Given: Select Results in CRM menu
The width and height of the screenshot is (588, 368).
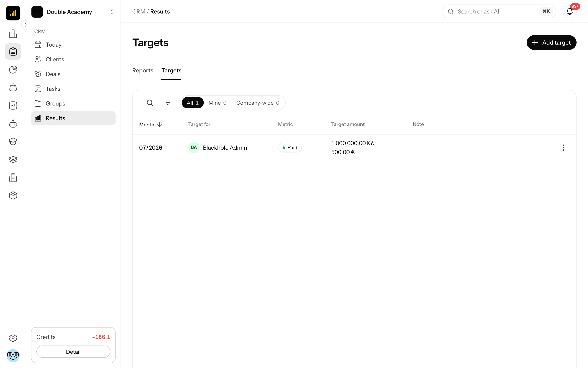Looking at the screenshot, I should click(73, 118).
